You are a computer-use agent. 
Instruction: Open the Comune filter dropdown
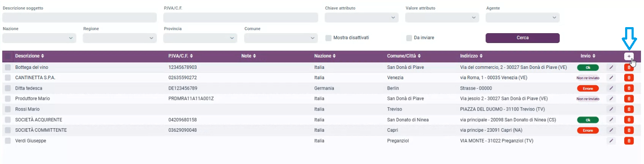pos(281,38)
